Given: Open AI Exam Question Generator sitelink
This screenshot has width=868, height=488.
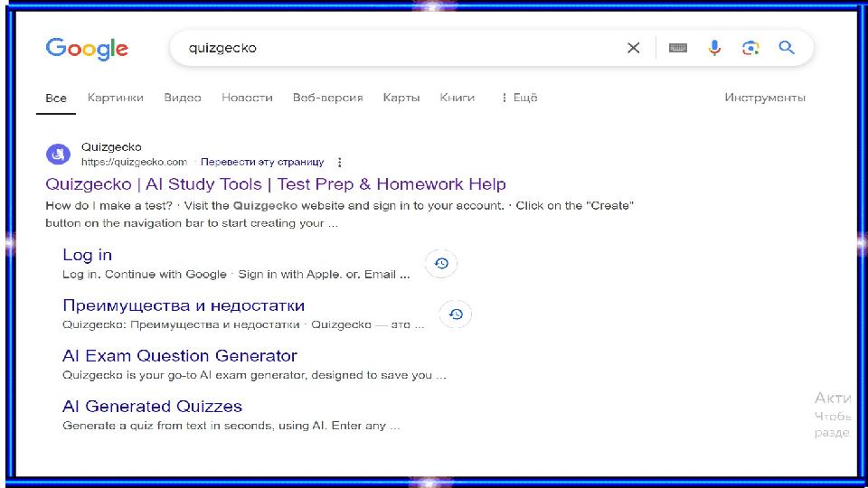Looking at the screenshot, I should tap(180, 356).
